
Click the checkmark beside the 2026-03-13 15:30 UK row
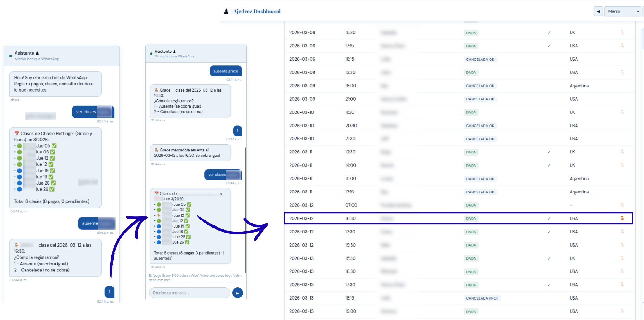549,258
